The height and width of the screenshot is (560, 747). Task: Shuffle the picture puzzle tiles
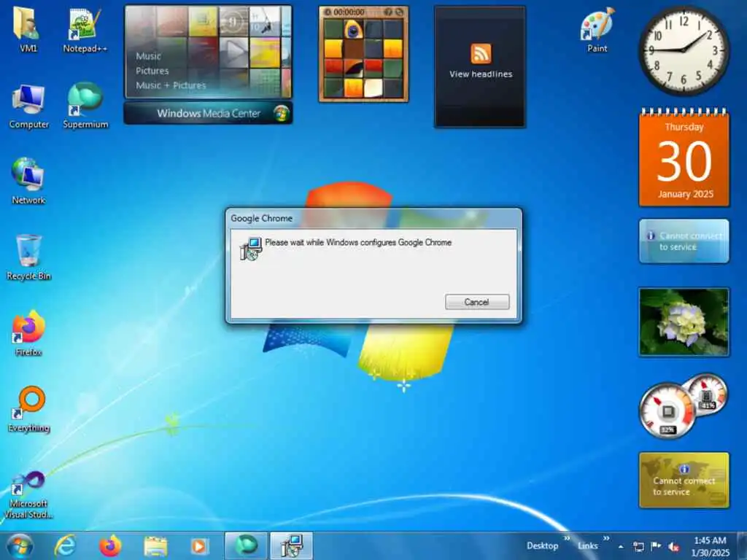tap(399, 12)
